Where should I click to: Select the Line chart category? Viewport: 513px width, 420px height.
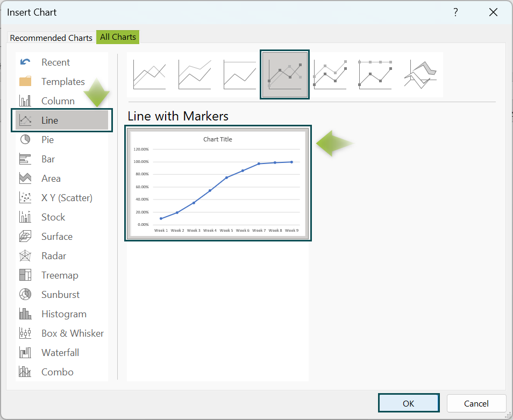coord(62,120)
